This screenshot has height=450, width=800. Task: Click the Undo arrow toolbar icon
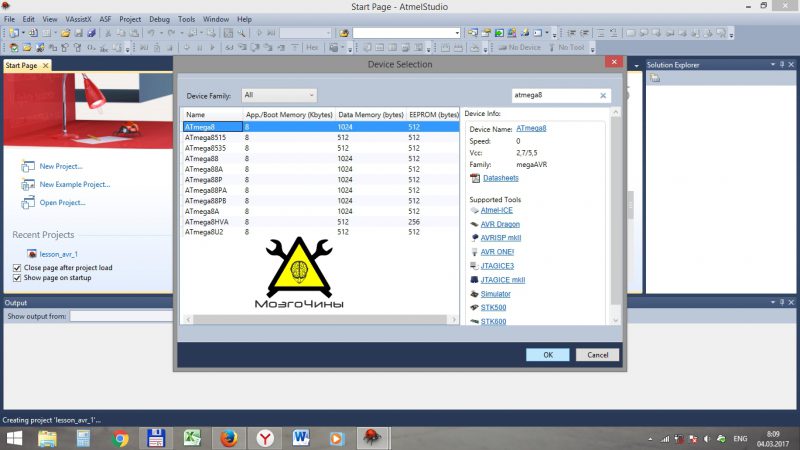click(x=151, y=33)
